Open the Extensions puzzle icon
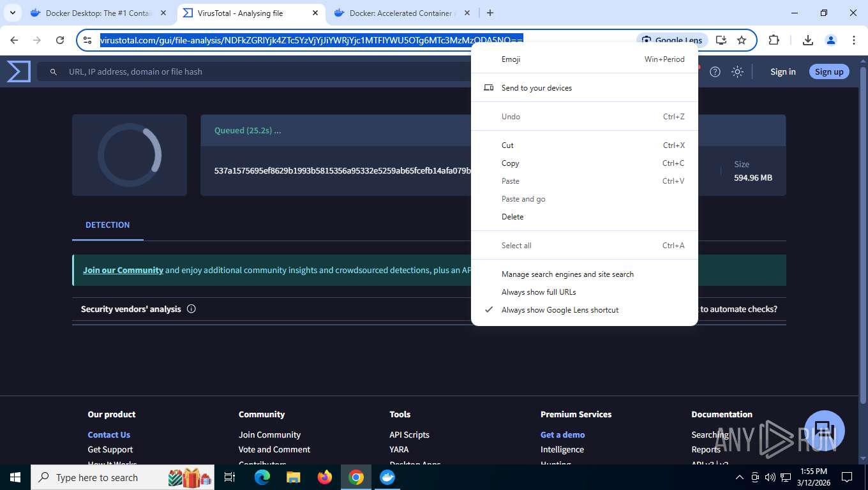The height and width of the screenshot is (490, 868). coord(774,40)
